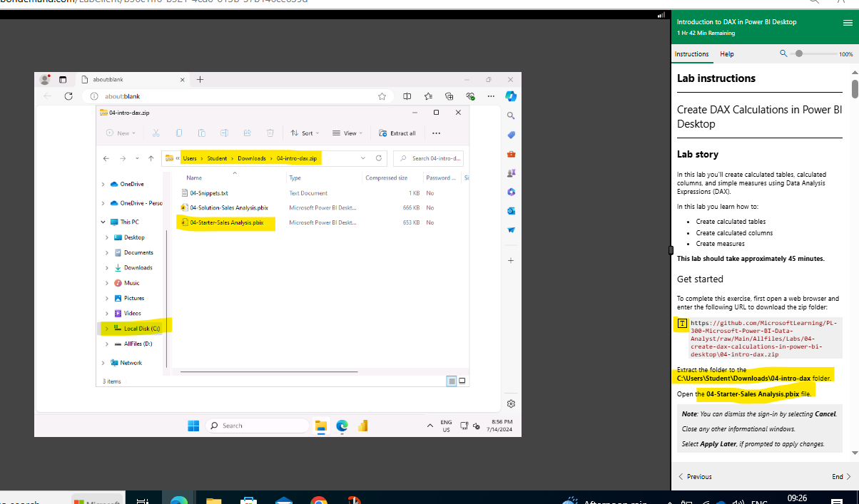
Task: Click the Share icon in File Explorer toolbar
Action: click(x=247, y=133)
